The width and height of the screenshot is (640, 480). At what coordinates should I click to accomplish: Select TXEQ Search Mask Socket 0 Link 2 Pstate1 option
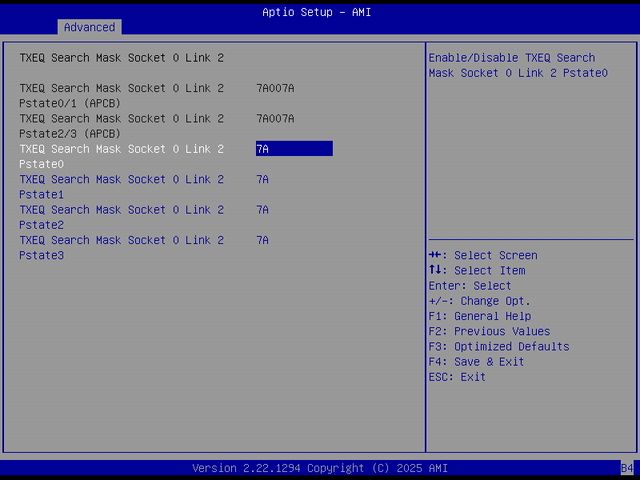click(122, 187)
